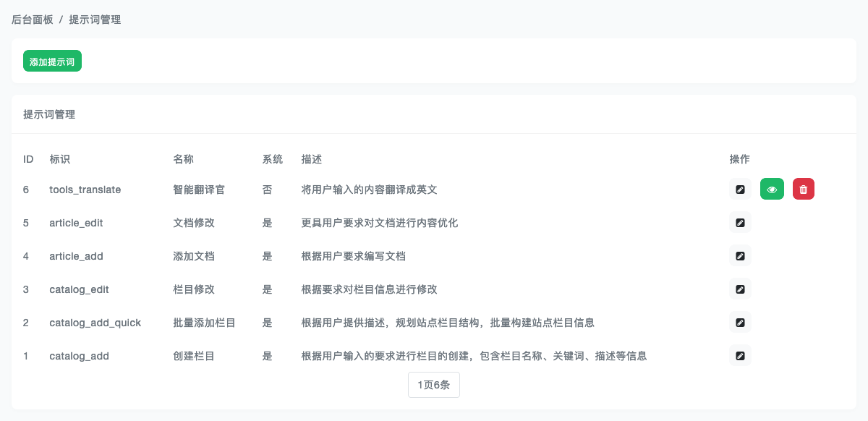Image resolution: width=868 pixels, height=421 pixels.
Task: Click the 操作 column header
Action: pos(739,159)
